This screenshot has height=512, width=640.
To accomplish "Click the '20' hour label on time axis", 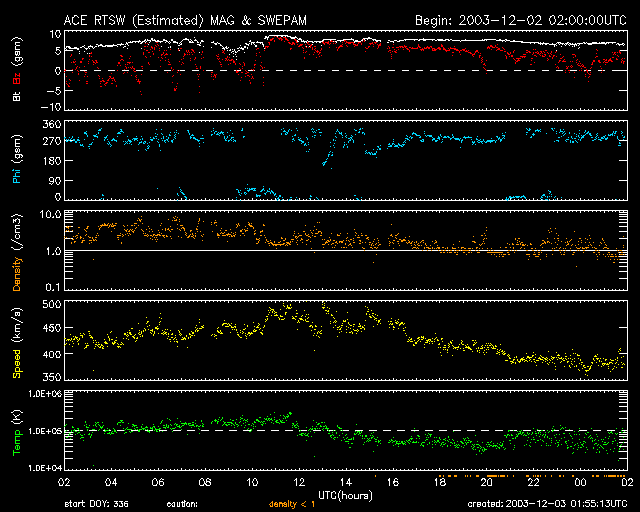I will coord(487,483).
